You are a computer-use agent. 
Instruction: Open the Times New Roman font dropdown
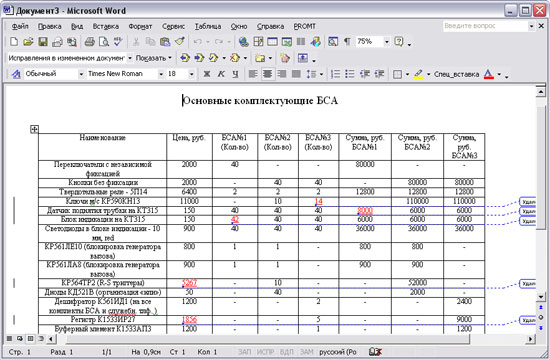[x=161, y=74]
